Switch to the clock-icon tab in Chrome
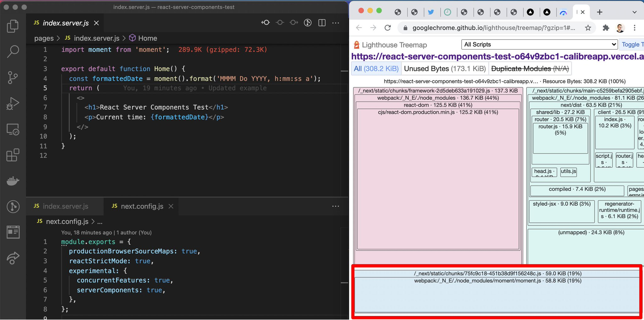This screenshot has height=320, width=644. [447, 12]
